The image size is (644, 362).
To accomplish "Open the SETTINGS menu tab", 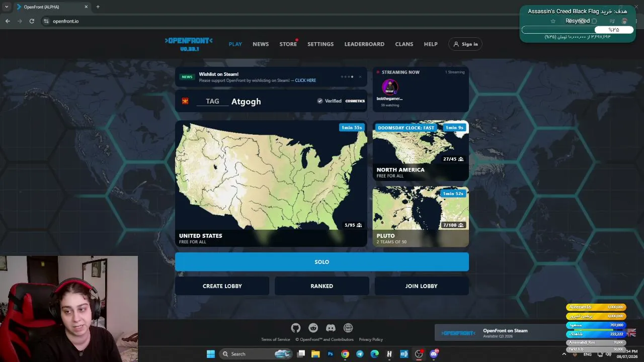I will (320, 44).
